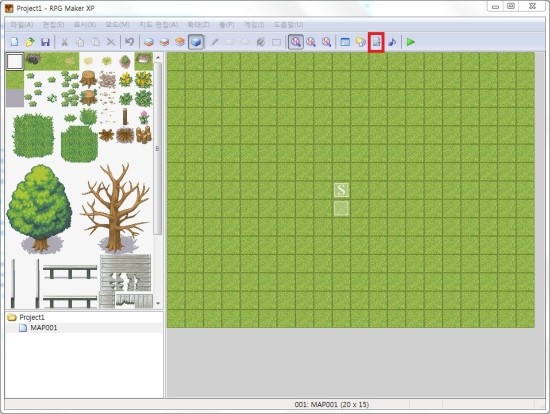Minimize the RPG Maker XP window
Viewport: 550px width, 414px height.
(x=495, y=7)
